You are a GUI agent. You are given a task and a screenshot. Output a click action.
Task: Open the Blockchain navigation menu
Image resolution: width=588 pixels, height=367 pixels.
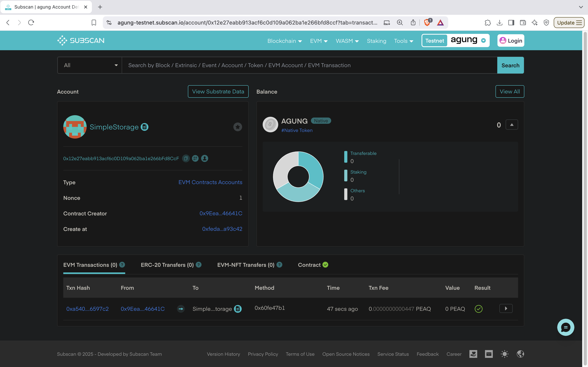coord(284,41)
